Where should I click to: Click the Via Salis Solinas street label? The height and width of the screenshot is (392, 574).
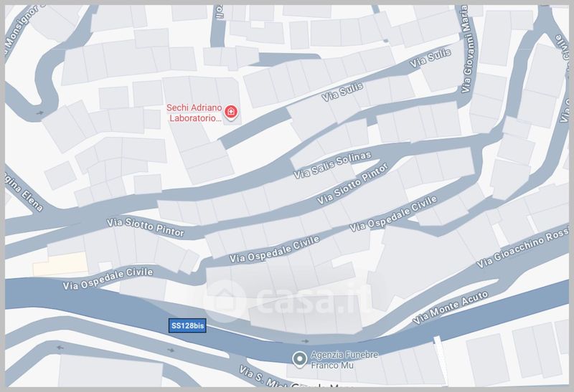coord(332,165)
